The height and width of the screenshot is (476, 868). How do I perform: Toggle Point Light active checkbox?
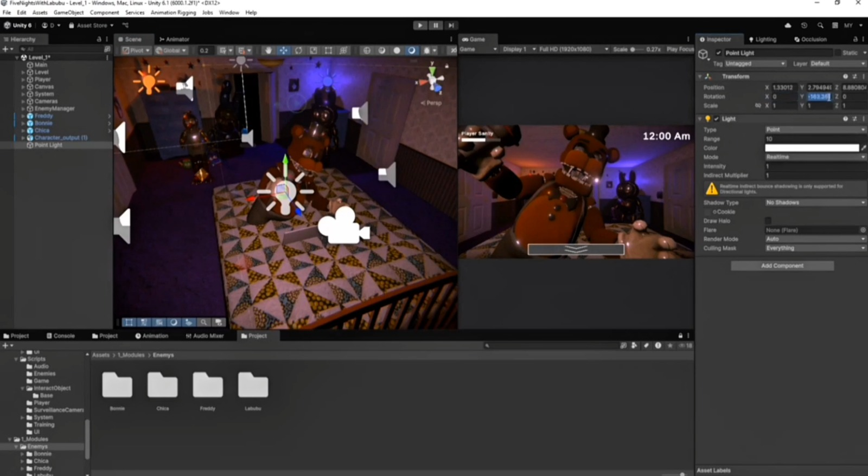click(x=718, y=53)
